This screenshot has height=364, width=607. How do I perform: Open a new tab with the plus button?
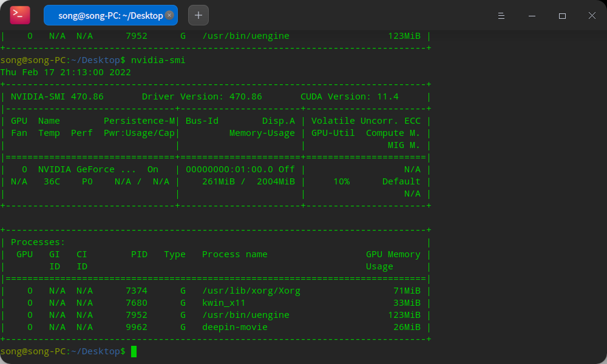click(x=198, y=15)
